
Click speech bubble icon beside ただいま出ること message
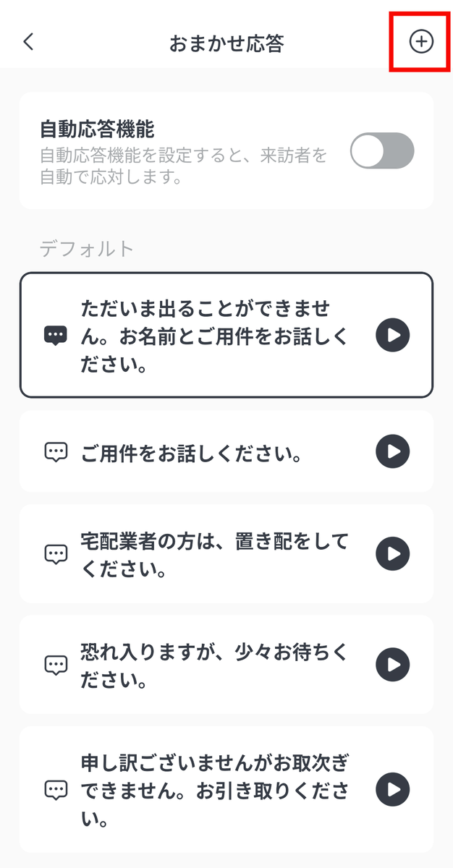click(56, 335)
